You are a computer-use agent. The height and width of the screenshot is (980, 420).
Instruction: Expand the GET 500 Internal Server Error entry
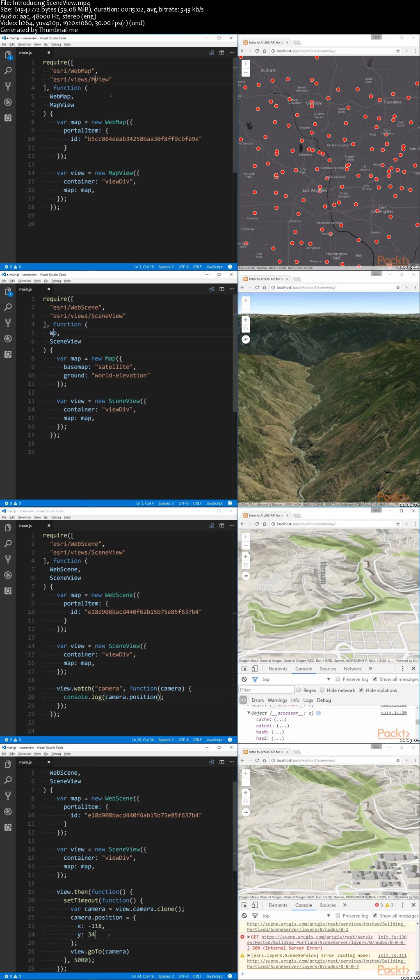coord(249,937)
